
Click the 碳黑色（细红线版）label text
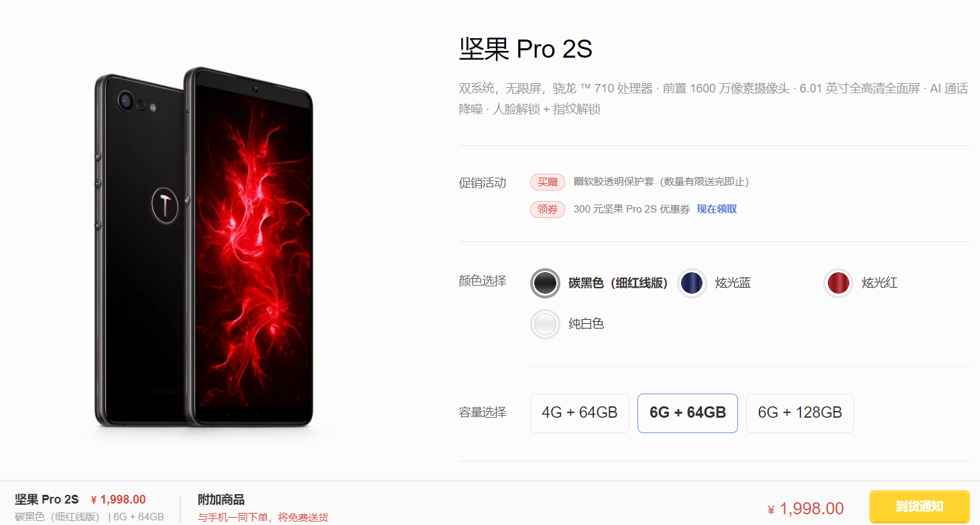pyautogui.click(x=619, y=283)
